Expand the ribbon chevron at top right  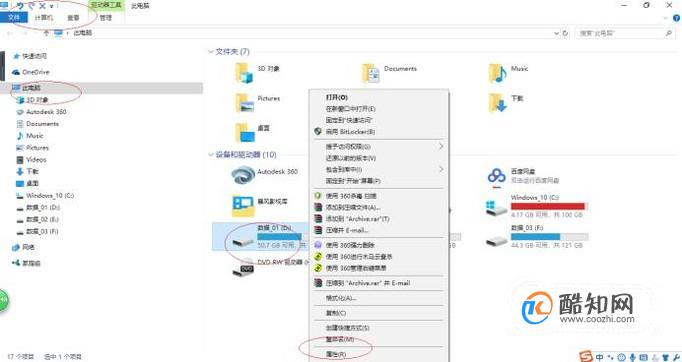(665, 18)
